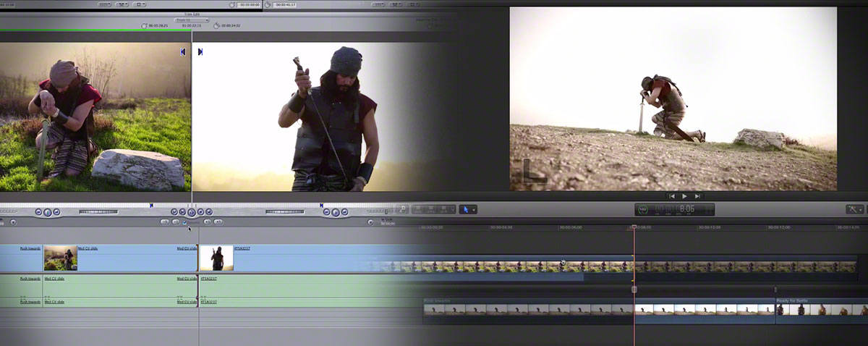Image resolution: width=868 pixels, height=346 pixels.
Task: Click the green 100 background tasks indicator
Action: click(643, 209)
